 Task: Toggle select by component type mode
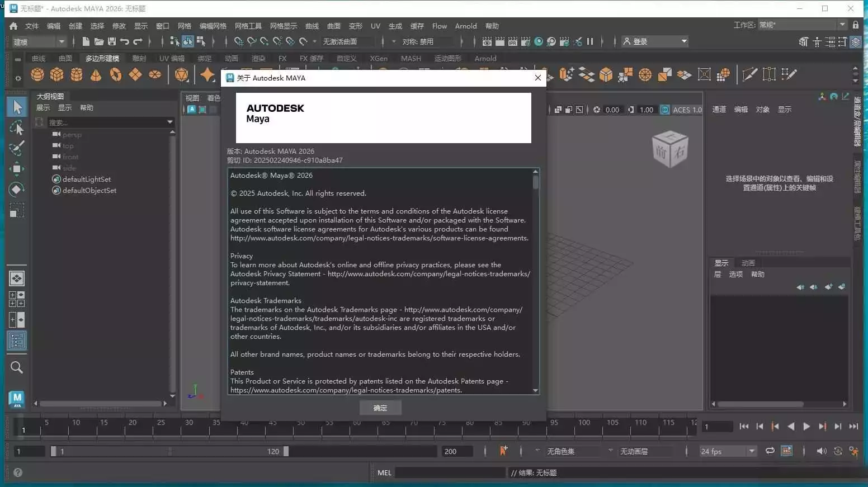[201, 41]
